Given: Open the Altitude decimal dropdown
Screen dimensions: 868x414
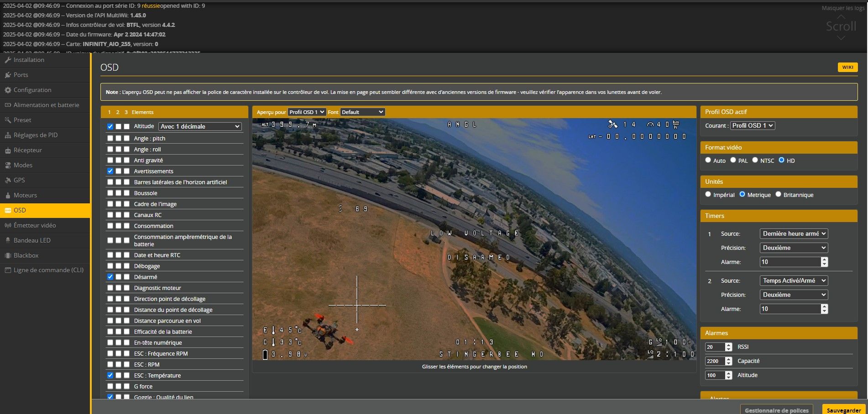Looking at the screenshot, I should coord(200,126).
